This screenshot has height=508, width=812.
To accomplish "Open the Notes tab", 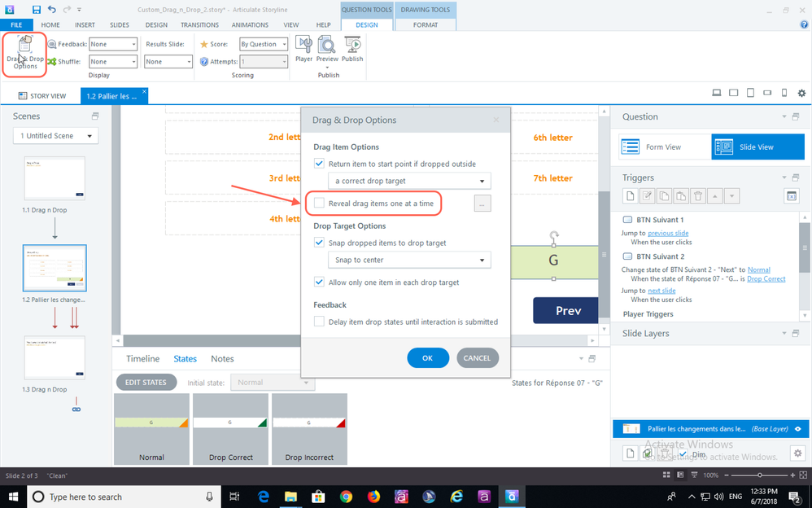I will (x=222, y=359).
